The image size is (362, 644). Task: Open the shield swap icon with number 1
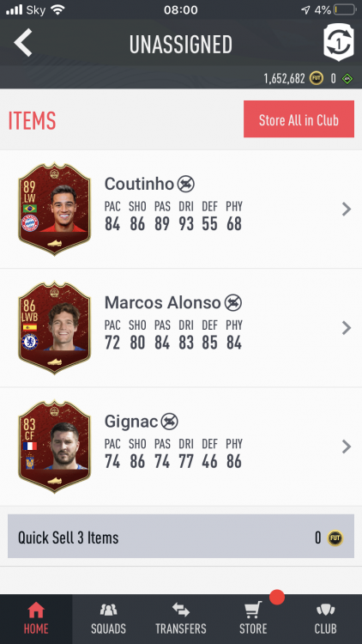click(339, 42)
